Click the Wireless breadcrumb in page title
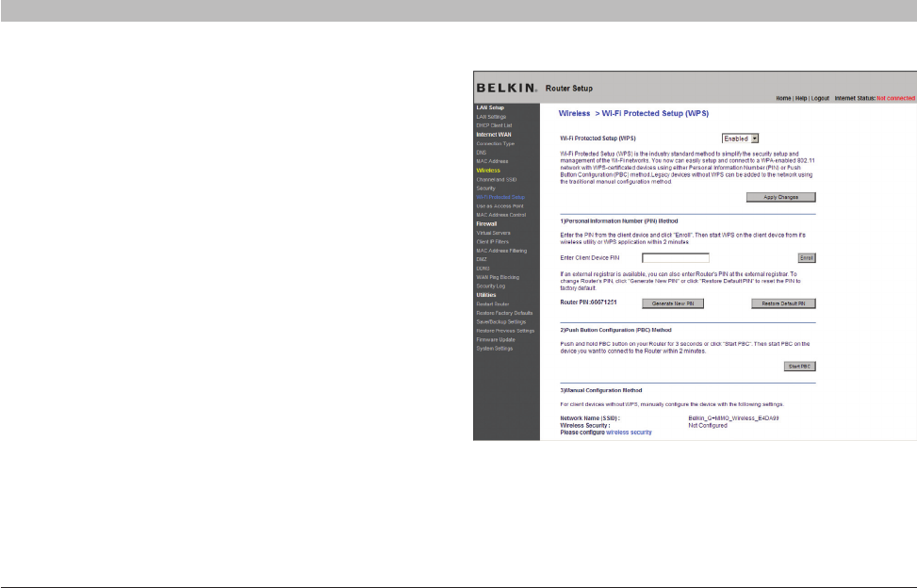This screenshot has width=917, height=588. [x=574, y=113]
